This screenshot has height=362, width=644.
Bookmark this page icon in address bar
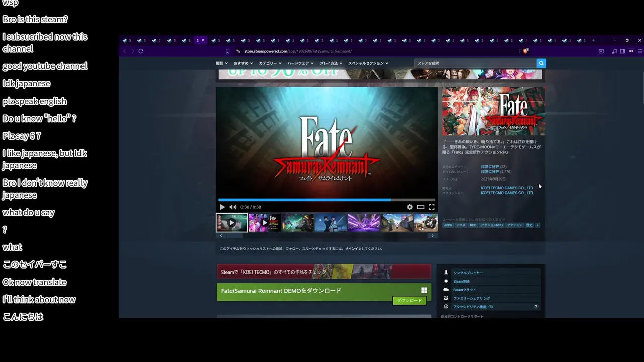pos(227,51)
